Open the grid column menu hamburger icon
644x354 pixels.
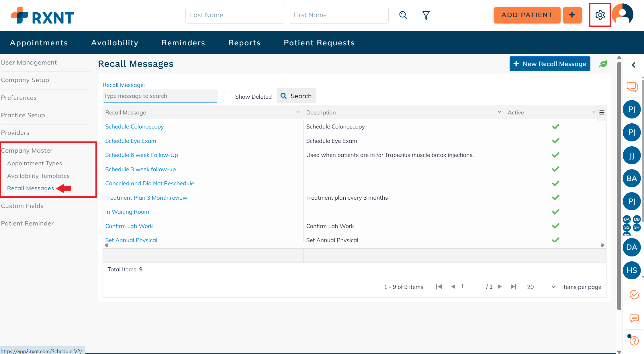(x=602, y=112)
